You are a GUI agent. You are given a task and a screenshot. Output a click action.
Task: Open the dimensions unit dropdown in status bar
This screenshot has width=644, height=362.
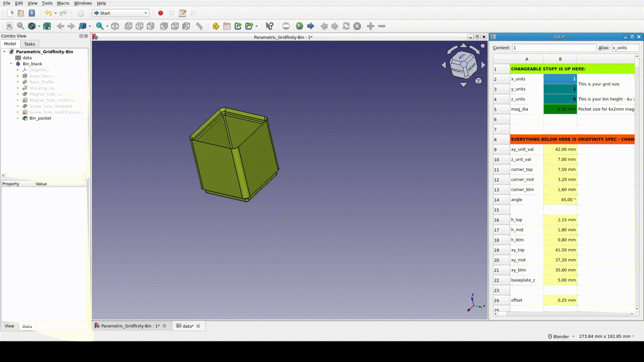point(606,336)
